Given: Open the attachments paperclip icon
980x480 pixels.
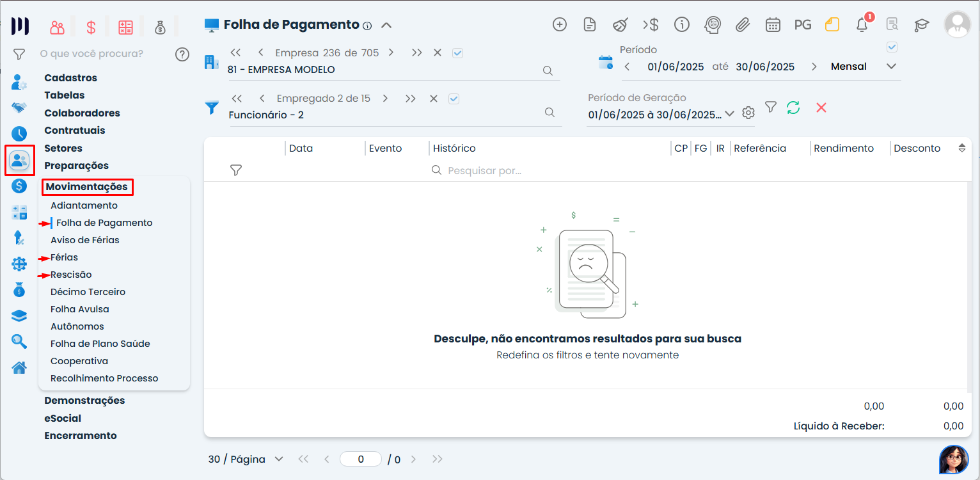Looking at the screenshot, I should [x=742, y=25].
